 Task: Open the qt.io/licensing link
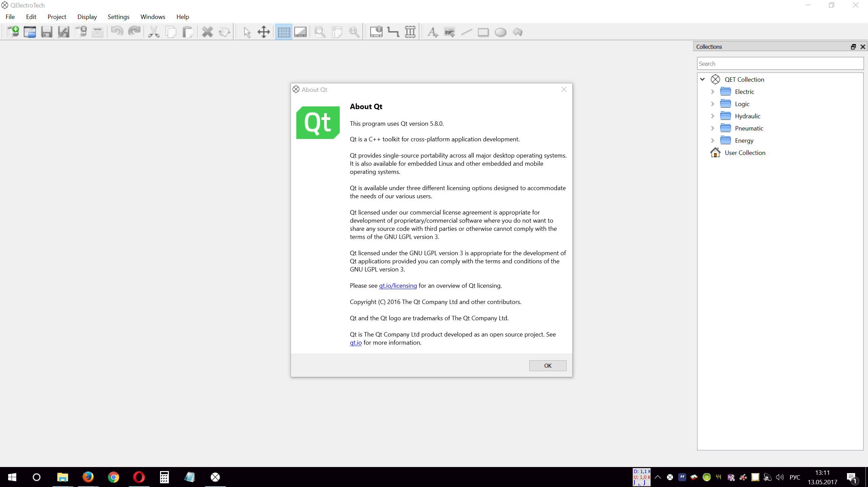398,286
